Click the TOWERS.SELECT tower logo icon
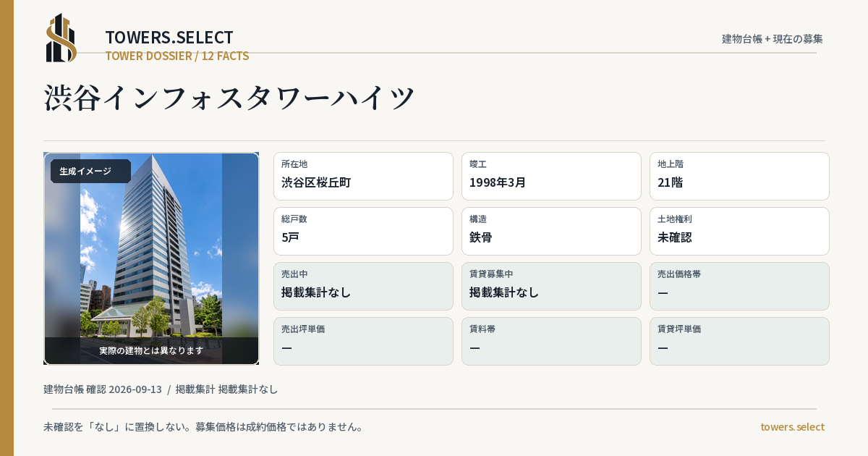The height and width of the screenshot is (456, 868). (x=61, y=38)
